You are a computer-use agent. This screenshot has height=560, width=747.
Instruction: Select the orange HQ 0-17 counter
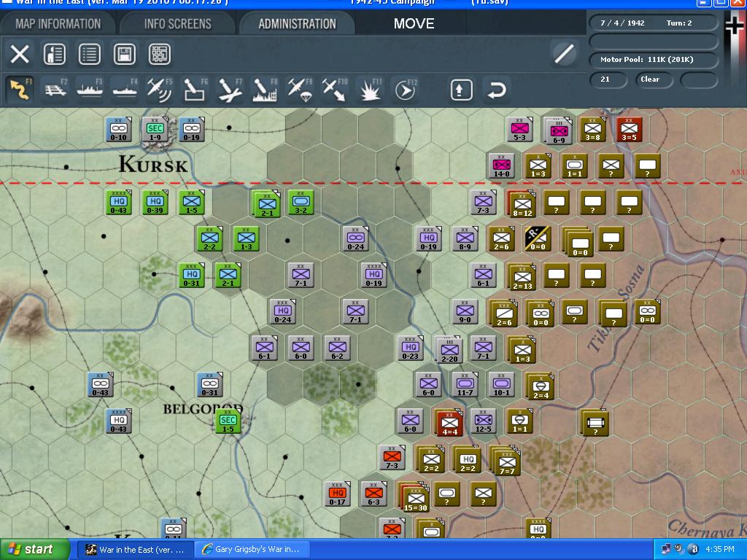click(x=337, y=494)
